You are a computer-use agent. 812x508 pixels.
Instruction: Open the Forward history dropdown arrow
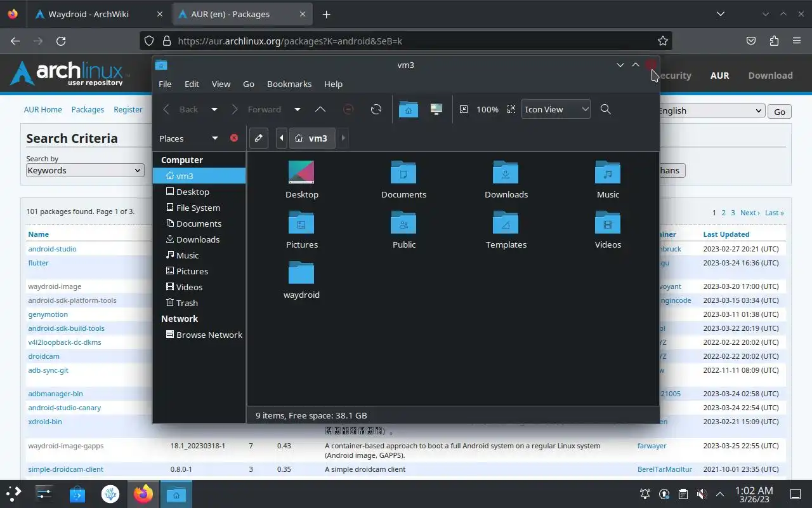297,109
